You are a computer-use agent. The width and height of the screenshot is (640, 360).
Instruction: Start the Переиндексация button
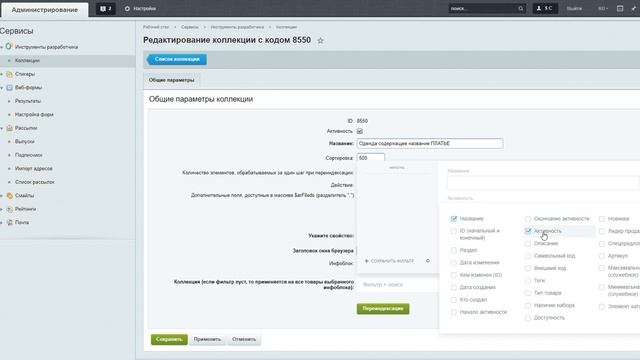pyautogui.click(x=383, y=309)
